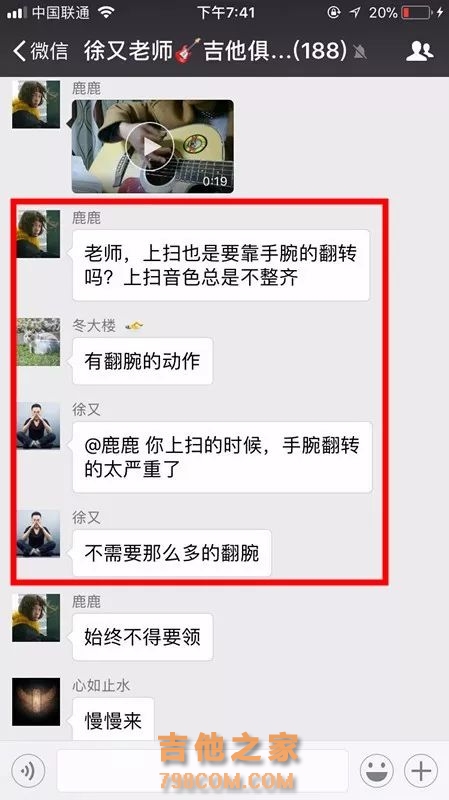This screenshot has width=449, height=800.
Task: Tap 鹿鹿's avatar beside the video
Action: coord(36,104)
